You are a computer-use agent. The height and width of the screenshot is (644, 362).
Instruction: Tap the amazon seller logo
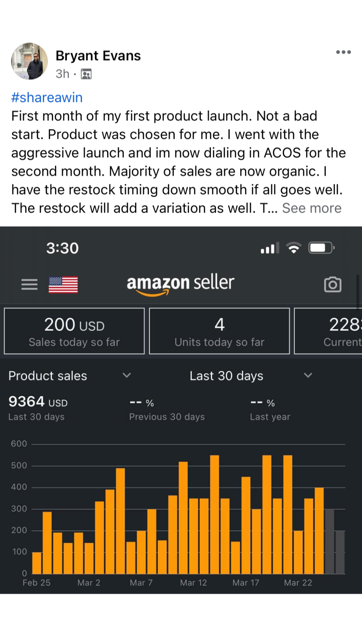(x=180, y=284)
